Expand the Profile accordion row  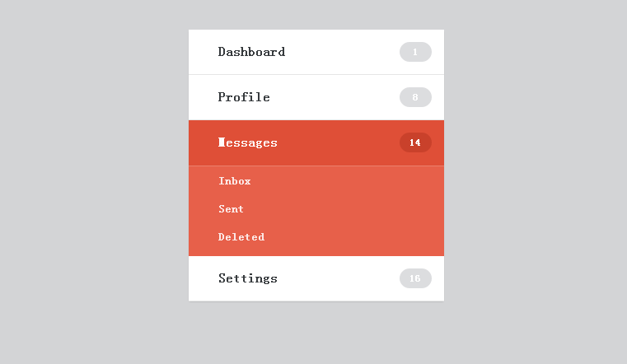coord(316,97)
